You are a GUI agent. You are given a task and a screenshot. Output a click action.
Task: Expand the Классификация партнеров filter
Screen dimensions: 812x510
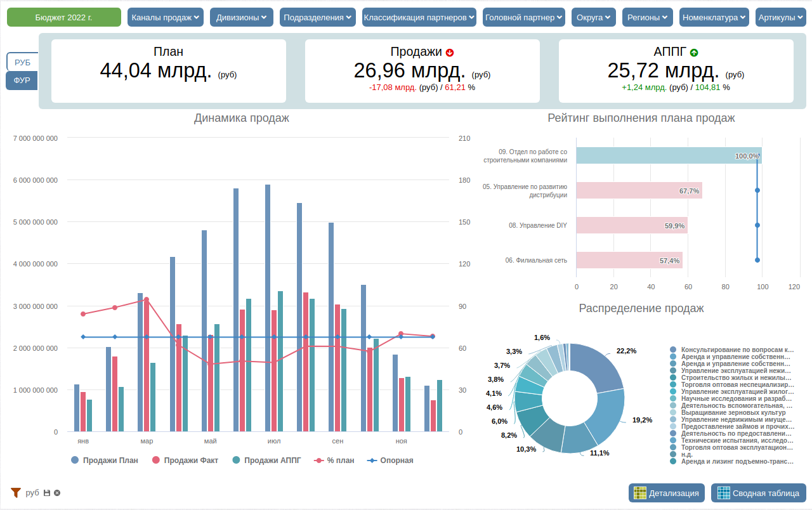(419, 17)
